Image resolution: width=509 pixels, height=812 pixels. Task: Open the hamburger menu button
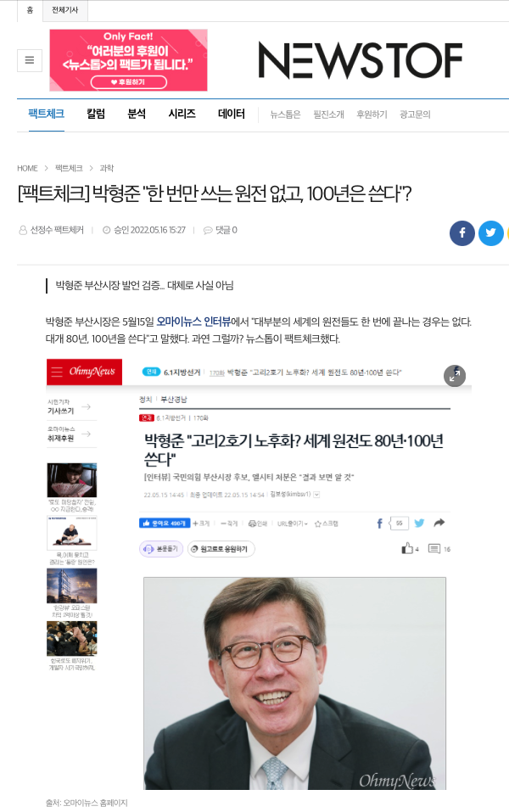click(30, 60)
